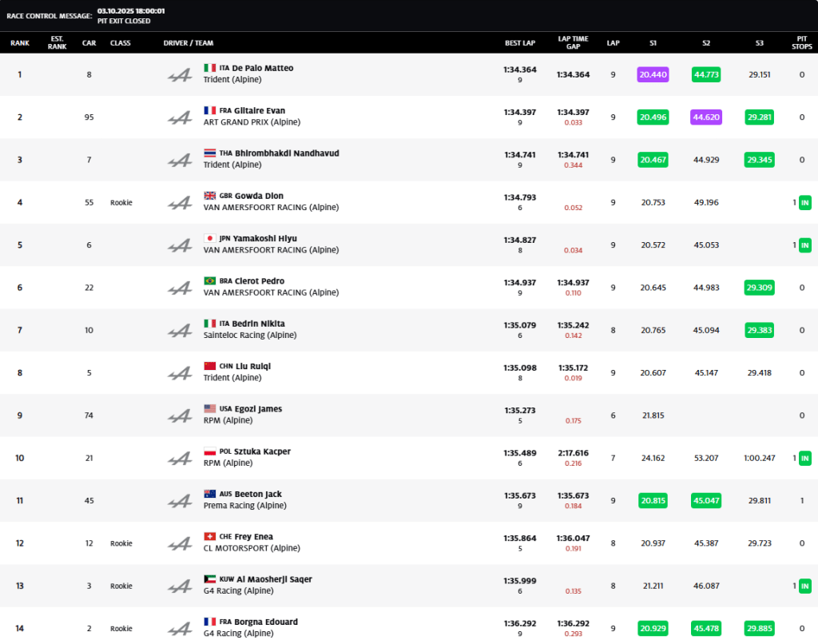
Task: Click the USA flag beside Egozi James
Action: tap(210, 408)
